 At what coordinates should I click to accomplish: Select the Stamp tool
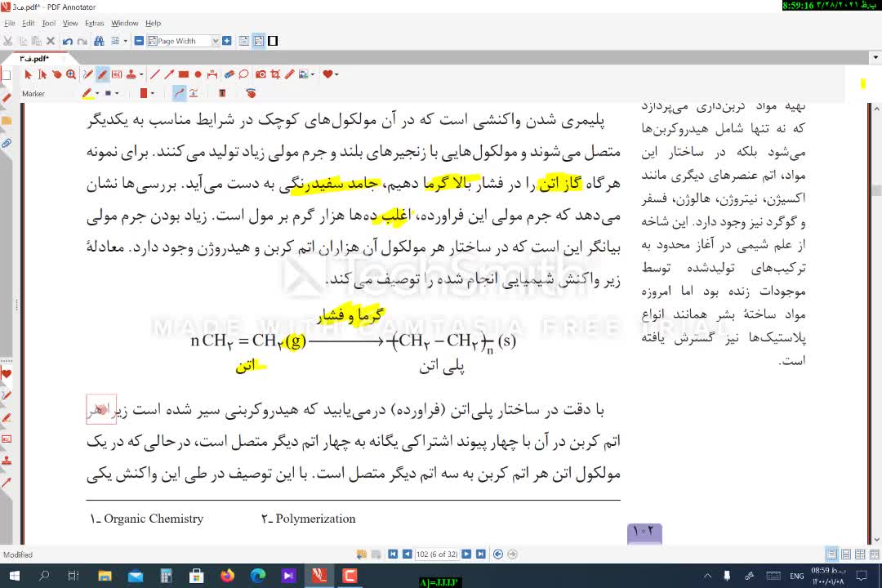coord(131,74)
